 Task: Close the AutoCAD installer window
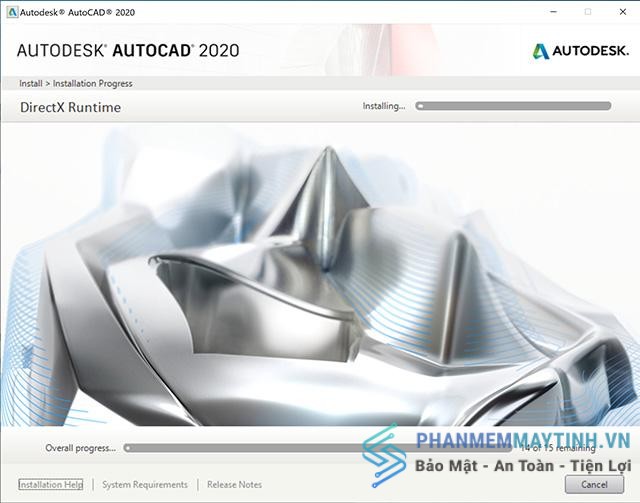point(623,12)
